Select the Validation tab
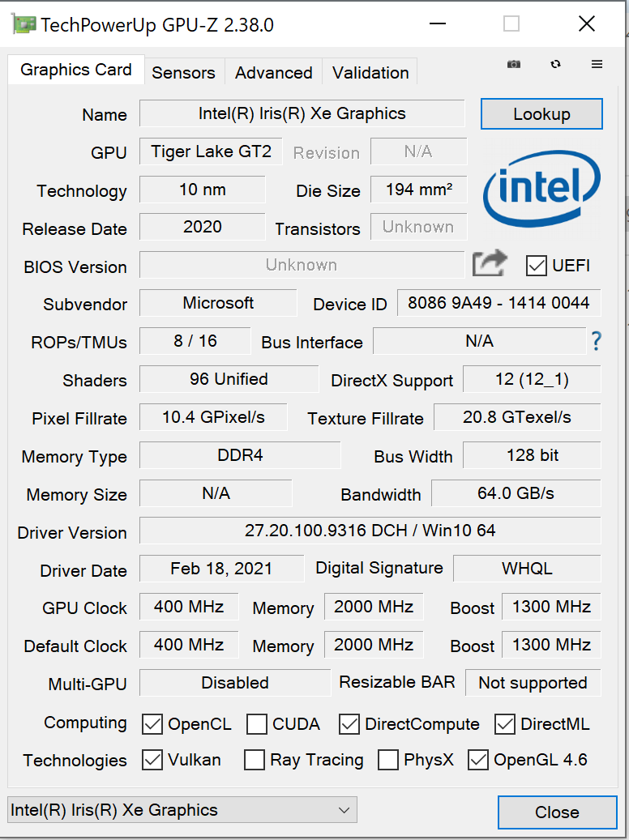 tap(370, 72)
